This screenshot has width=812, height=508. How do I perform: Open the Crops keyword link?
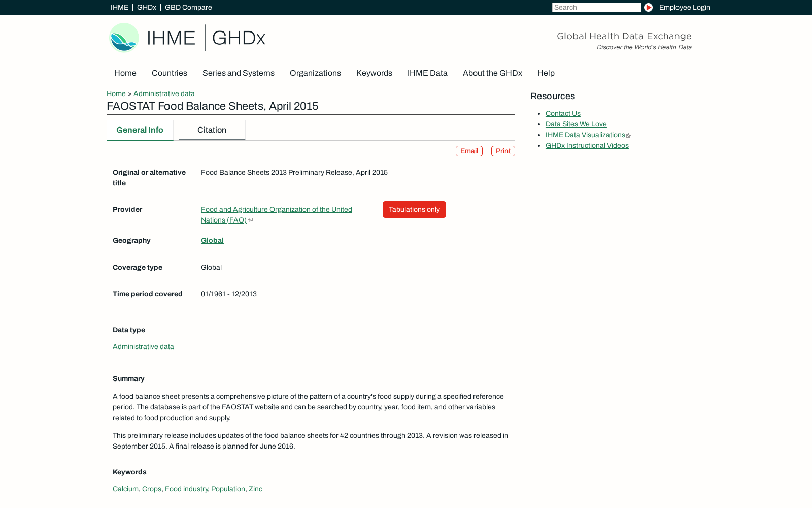pyautogui.click(x=151, y=489)
